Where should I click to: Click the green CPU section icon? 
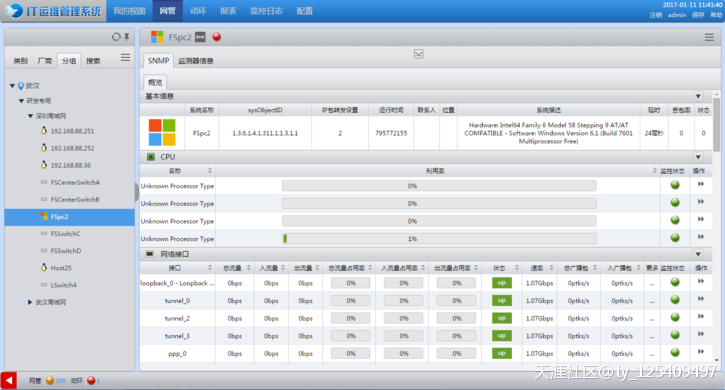click(x=151, y=157)
